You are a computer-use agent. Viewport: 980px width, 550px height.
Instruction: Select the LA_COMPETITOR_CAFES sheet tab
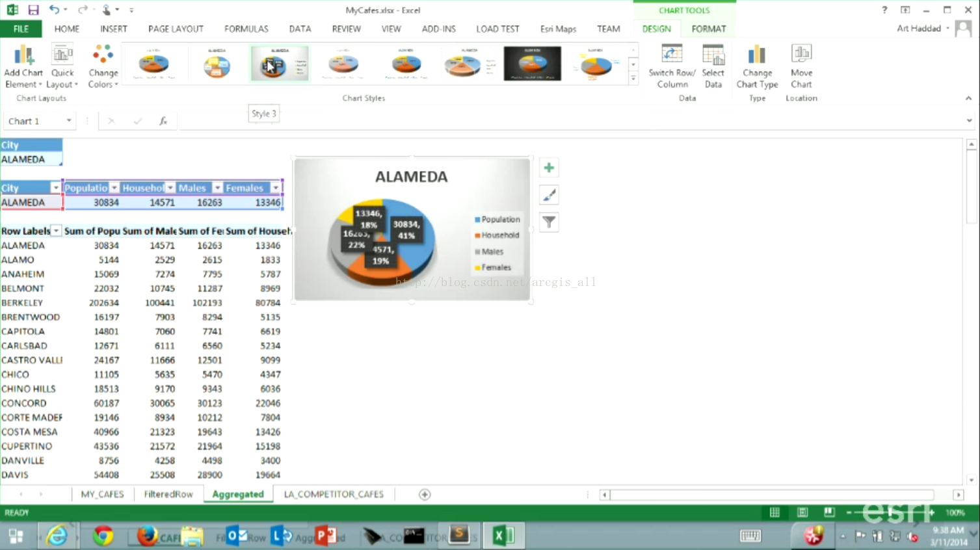334,494
